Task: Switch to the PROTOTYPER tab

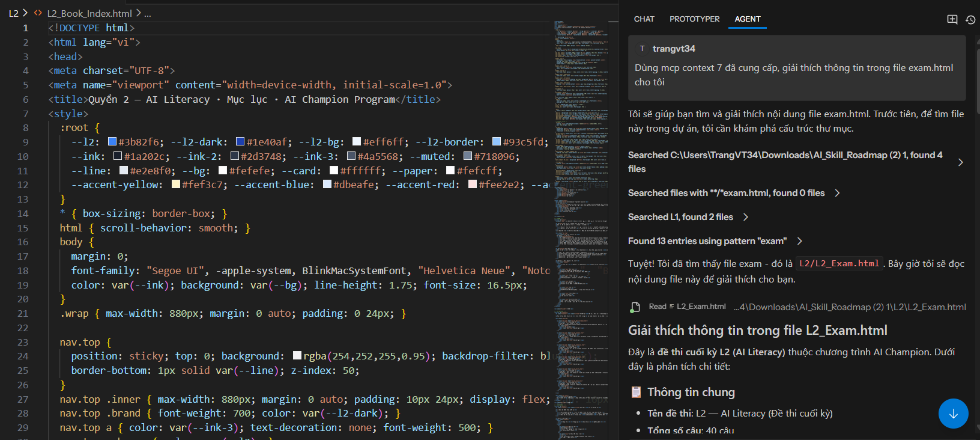Action: (x=694, y=19)
